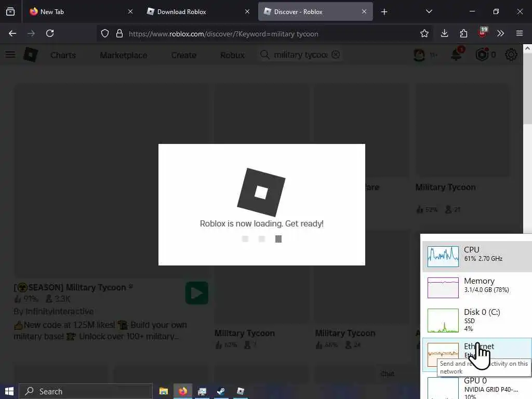
Task: Click the forward navigation arrow
Action: click(x=31, y=33)
